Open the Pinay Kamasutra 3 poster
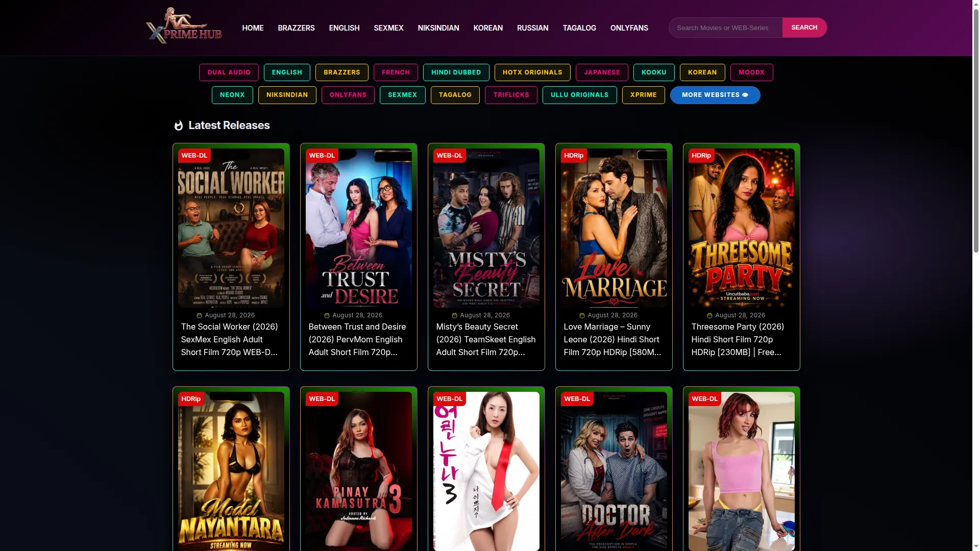 pyautogui.click(x=359, y=471)
